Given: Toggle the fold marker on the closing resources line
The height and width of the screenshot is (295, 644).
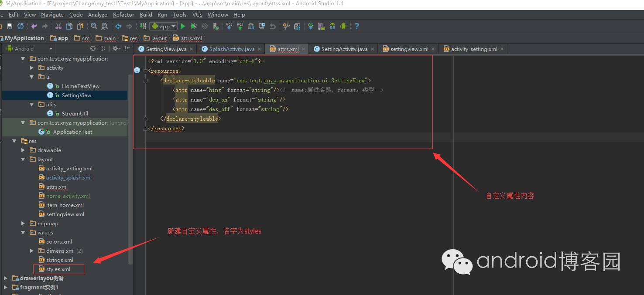Looking at the screenshot, I should [146, 128].
